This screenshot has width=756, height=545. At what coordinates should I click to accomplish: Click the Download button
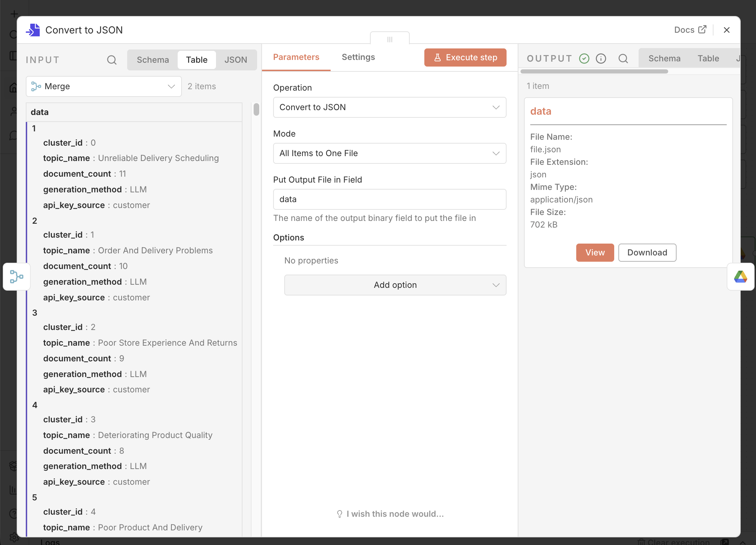(x=647, y=253)
